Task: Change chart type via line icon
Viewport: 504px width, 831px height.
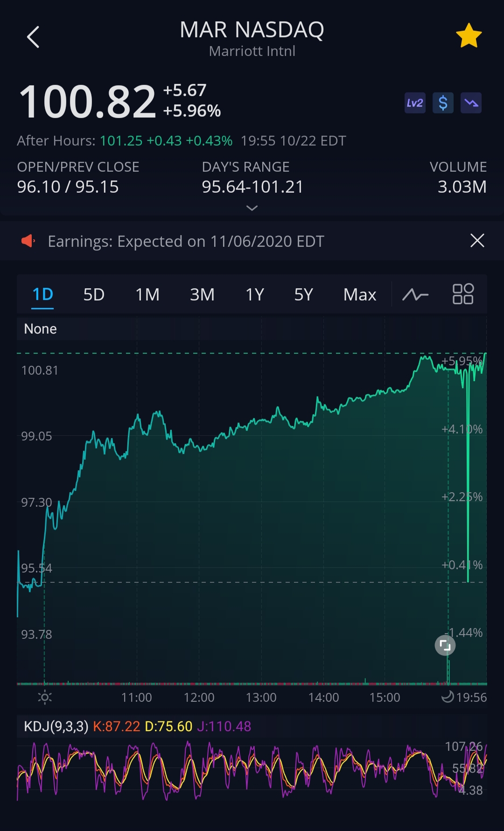Action: [x=415, y=295]
